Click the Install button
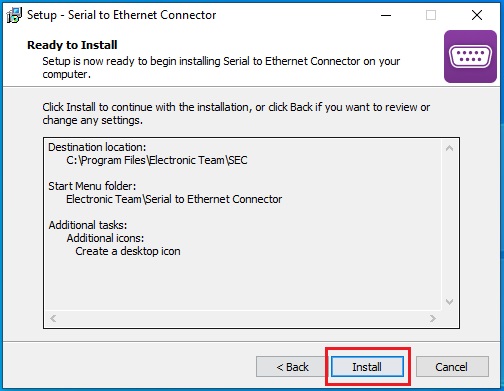504x391 pixels. click(x=367, y=367)
